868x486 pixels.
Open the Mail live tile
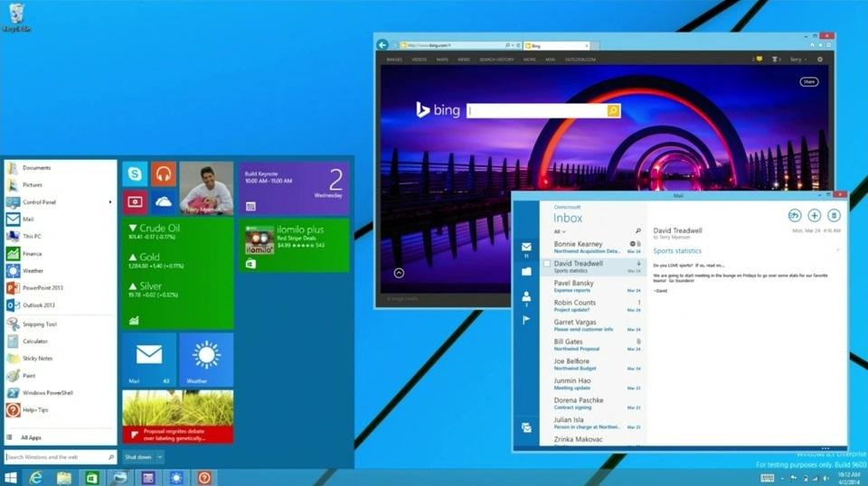(x=149, y=360)
